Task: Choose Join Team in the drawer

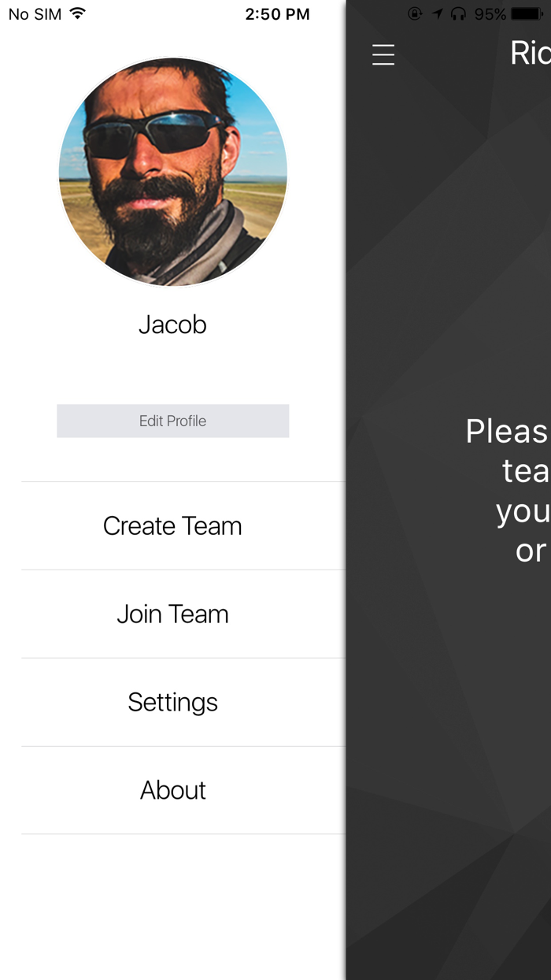Action: pos(172,614)
